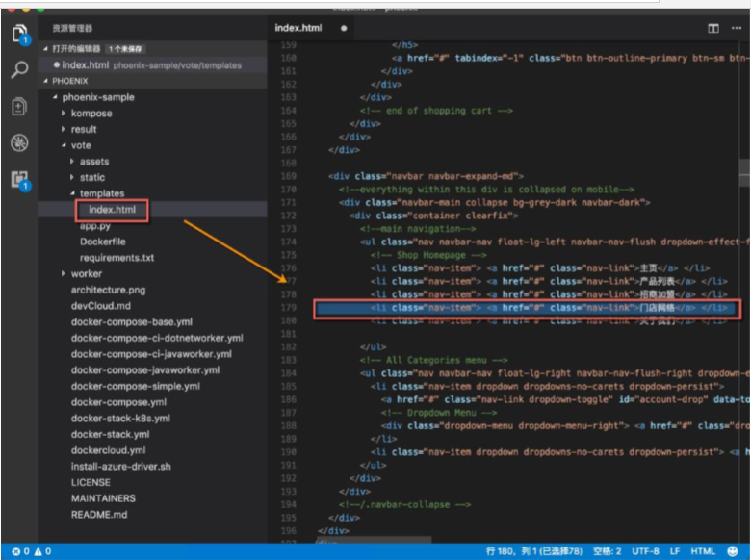Open the Search magnifier icon in activity bar
Screen dimensions: 751x560
pyautogui.click(x=19, y=70)
